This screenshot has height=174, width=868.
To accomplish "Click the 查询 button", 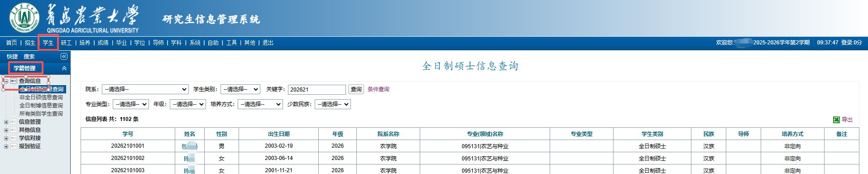I will point(357,89).
